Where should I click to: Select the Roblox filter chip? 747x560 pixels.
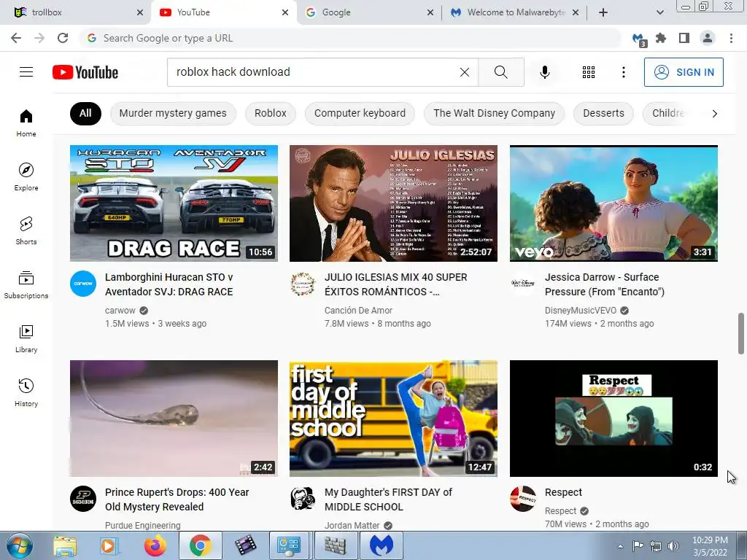tap(270, 113)
